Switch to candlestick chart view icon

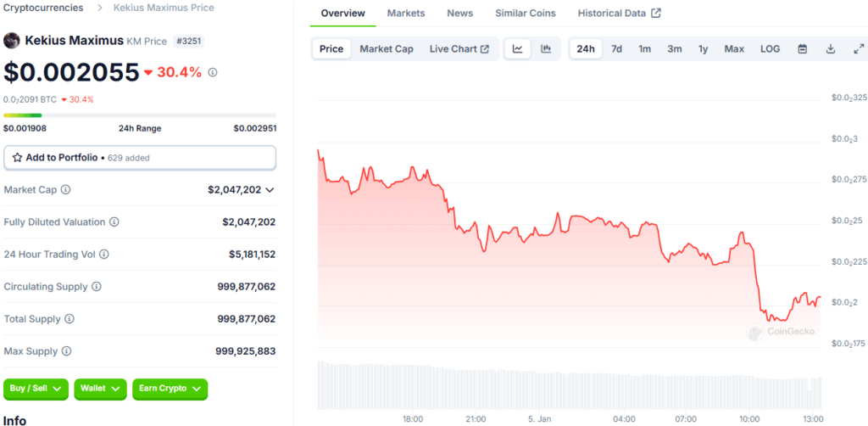click(546, 48)
